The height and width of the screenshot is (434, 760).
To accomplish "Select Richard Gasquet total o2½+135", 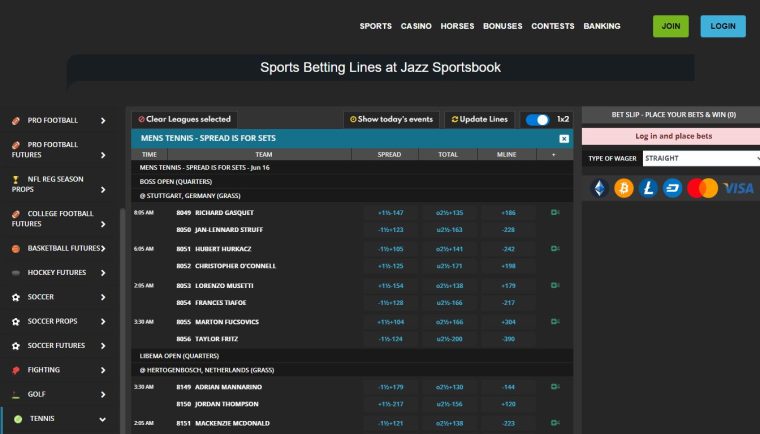I will coord(449,213).
